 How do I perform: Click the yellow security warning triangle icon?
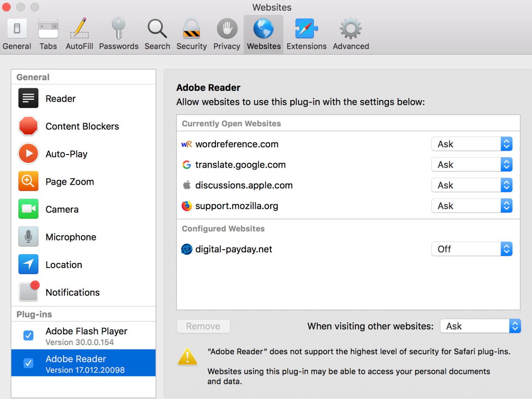[x=187, y=357]
